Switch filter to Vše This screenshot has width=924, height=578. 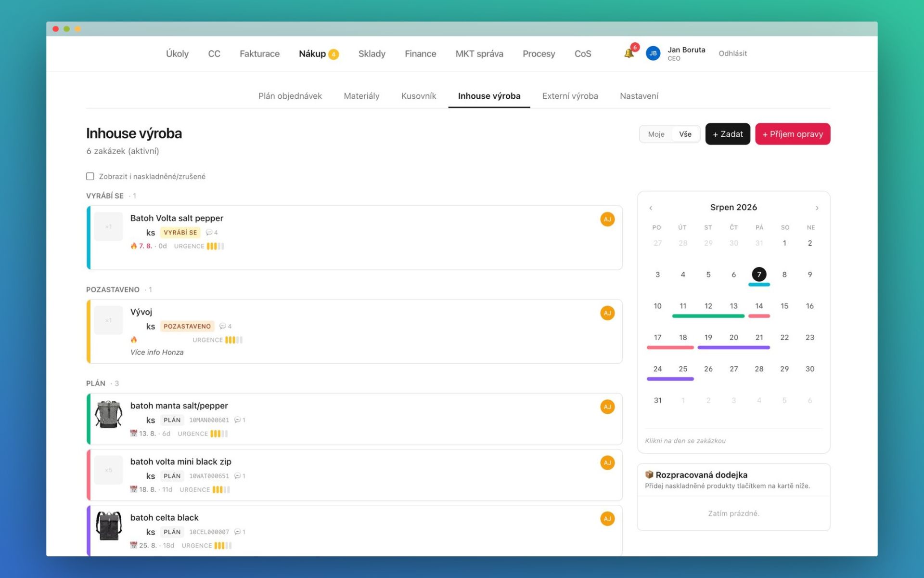coord(685,134)
